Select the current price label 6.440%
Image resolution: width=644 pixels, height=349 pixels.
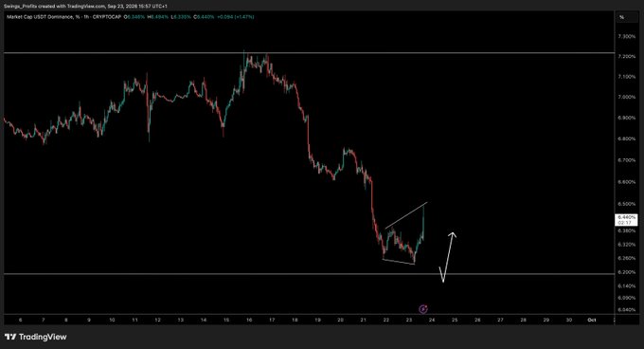coord(626,217)
